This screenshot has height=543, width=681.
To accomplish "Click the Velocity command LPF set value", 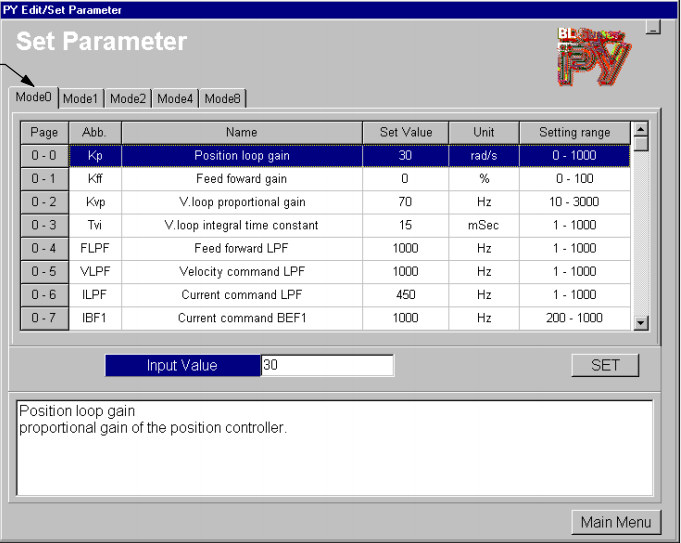I will (x=404, y=272).
